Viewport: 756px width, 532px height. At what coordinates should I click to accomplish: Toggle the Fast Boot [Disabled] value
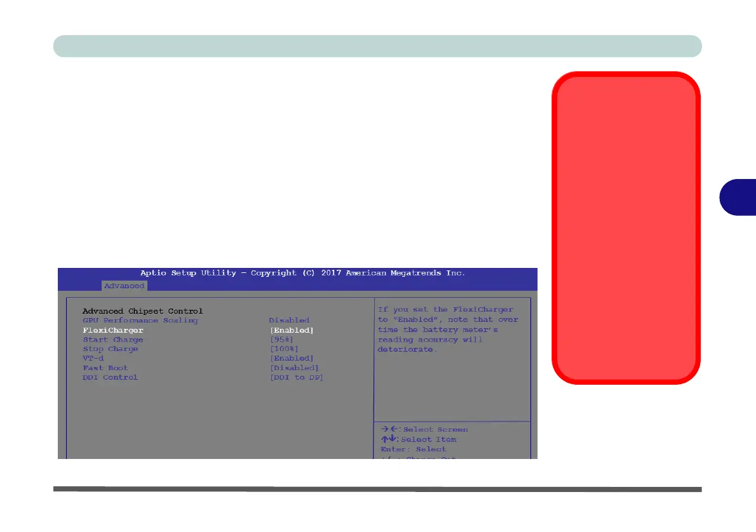pyautogui.click(x=294, y=368)
